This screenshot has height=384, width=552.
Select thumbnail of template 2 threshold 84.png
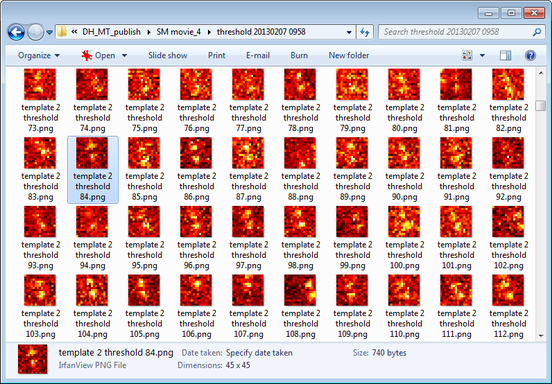click(x=92, y=153)
